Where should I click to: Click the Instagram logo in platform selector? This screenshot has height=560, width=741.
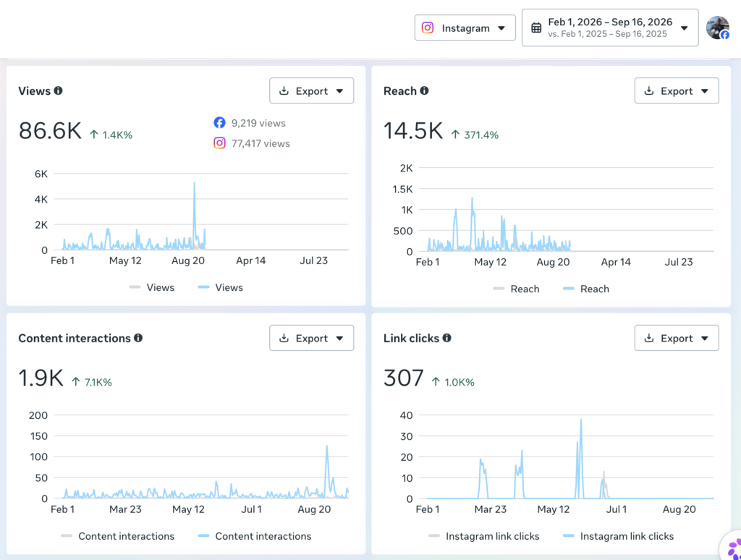(x=428, y=28)
